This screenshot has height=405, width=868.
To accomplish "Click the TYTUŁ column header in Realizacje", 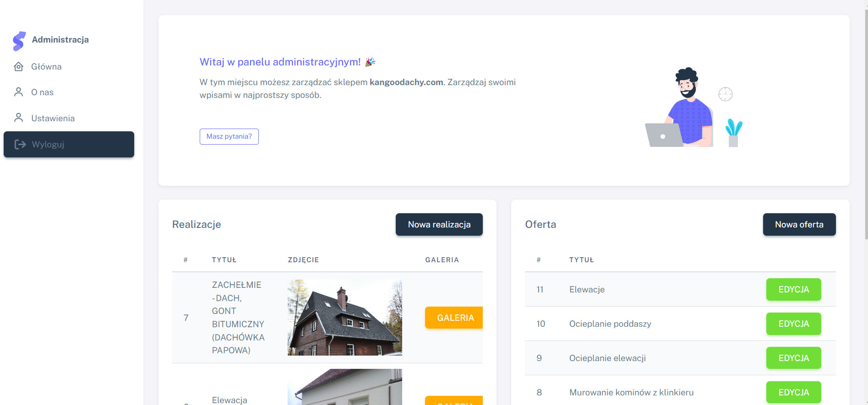I will point(224,260).
